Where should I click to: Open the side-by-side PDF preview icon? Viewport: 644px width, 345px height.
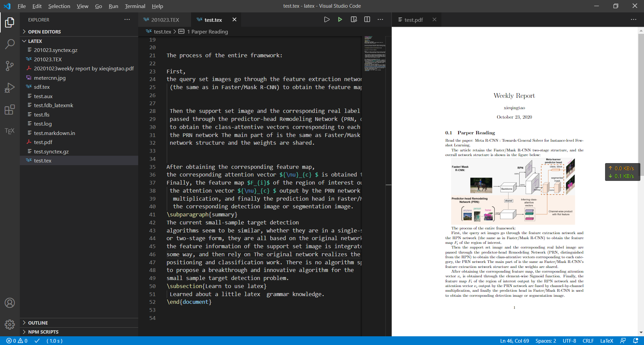tap(353, 19)
